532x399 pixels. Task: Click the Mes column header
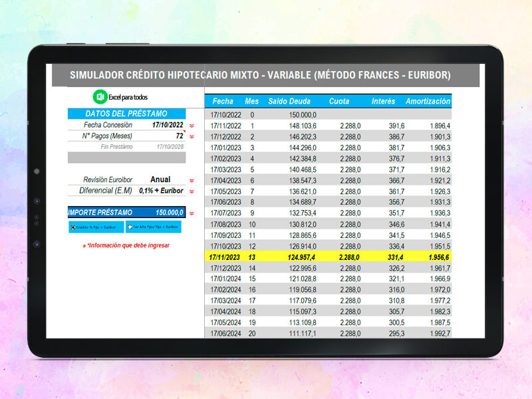click(252, 101)
